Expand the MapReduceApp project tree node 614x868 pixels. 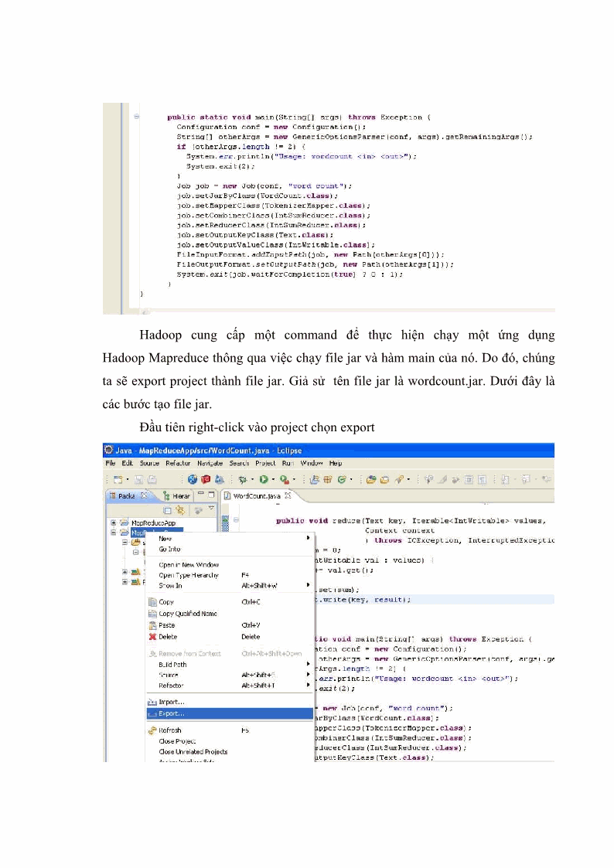pos(114,523)
